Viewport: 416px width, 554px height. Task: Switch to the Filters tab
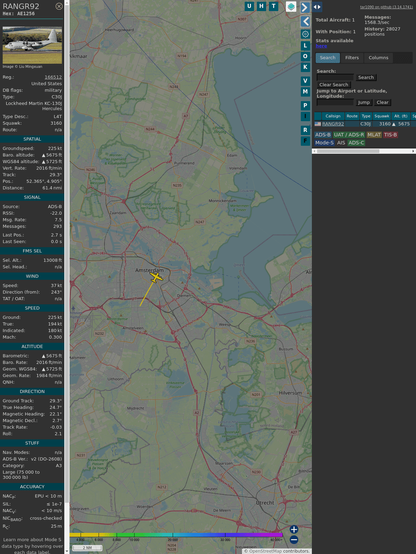pos(352,58)
